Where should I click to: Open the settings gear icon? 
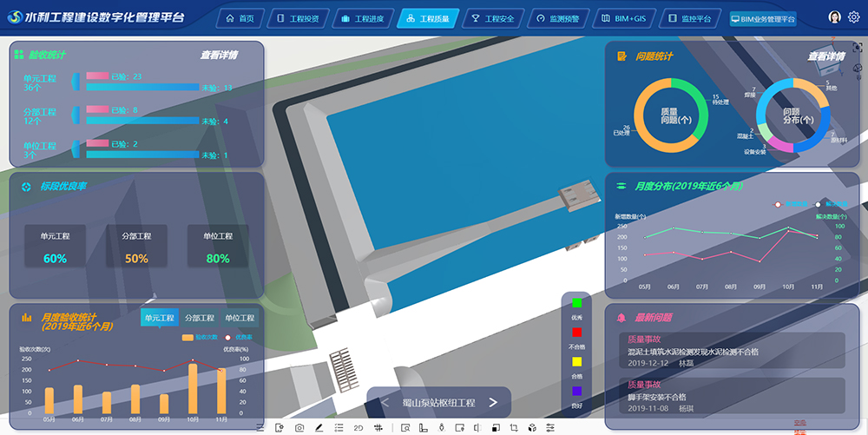coord(853,17)
